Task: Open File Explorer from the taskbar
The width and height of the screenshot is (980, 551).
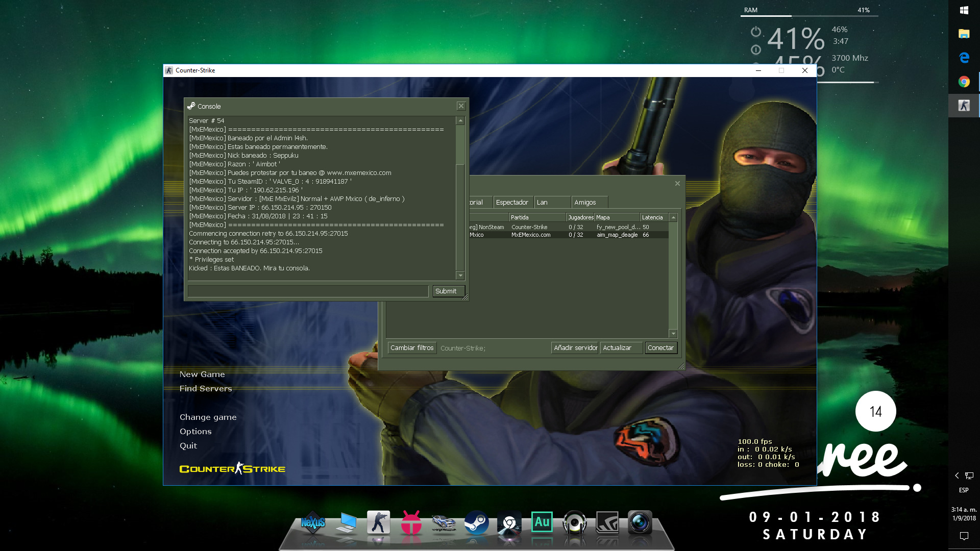Action: click(964, 34)
